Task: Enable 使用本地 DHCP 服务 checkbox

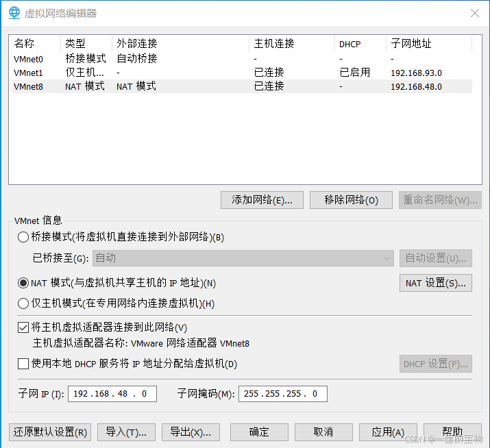Action: pyautogui.click(x=23, y=364)
